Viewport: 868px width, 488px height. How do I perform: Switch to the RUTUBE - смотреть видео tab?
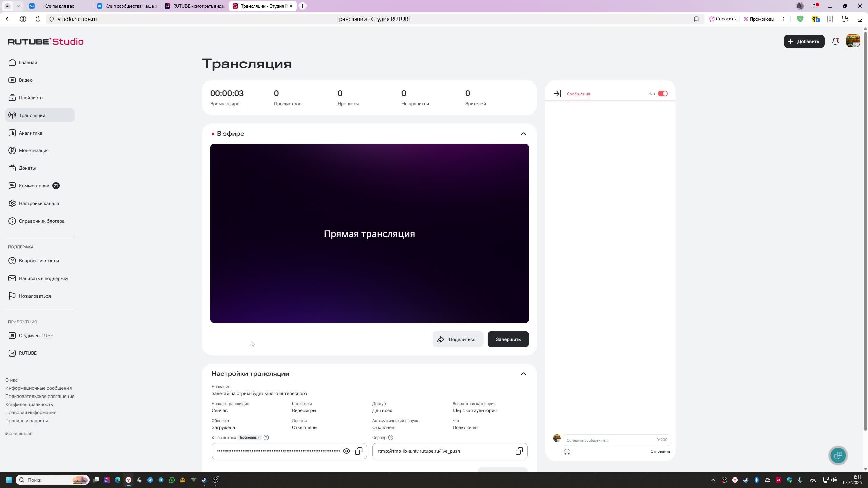[x=193, y=6]
